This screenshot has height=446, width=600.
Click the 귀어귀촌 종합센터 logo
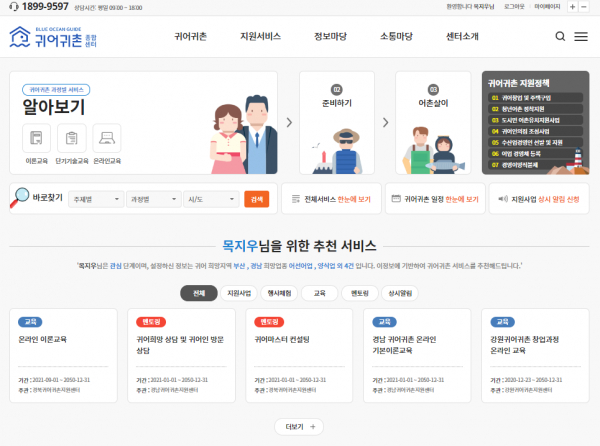(53, 37)
